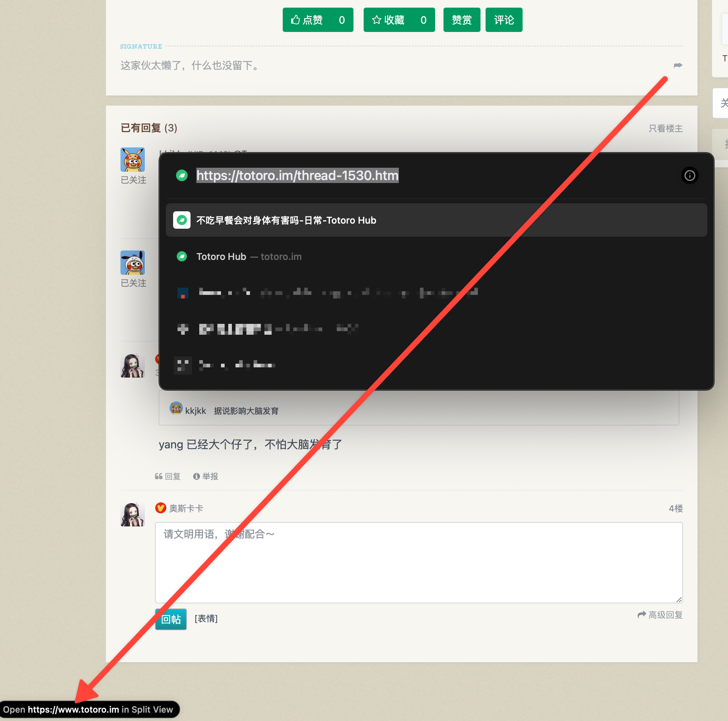Click the 举报 report icon link

[206, 476]
